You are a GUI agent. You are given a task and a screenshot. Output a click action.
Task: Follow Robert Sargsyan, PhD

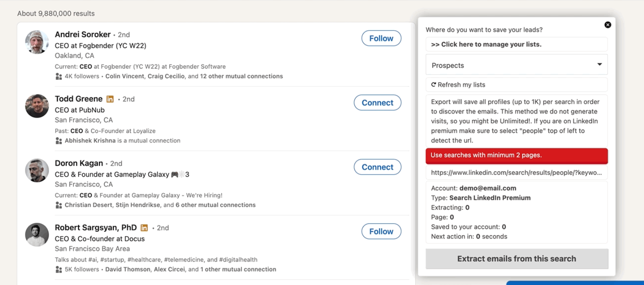click(x=382, y=231)
